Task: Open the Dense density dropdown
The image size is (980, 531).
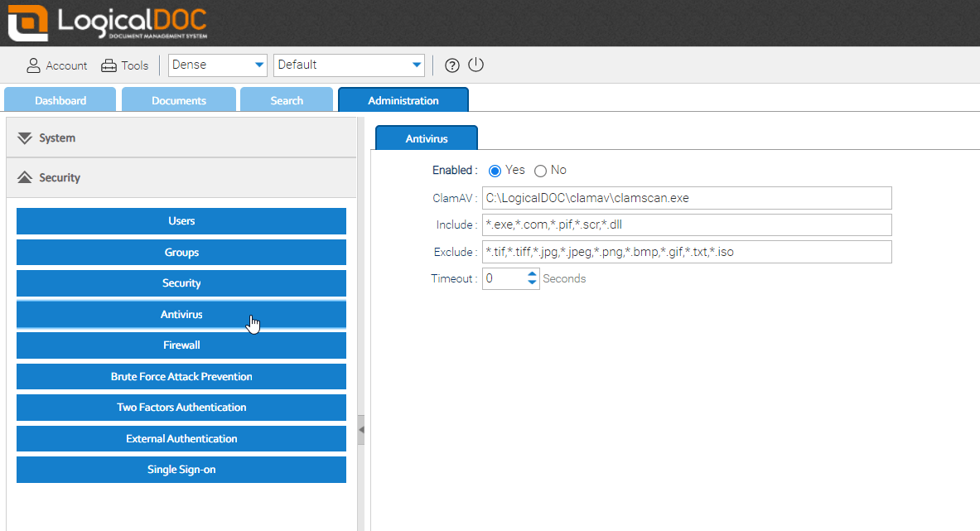Action: click(218, 65)
